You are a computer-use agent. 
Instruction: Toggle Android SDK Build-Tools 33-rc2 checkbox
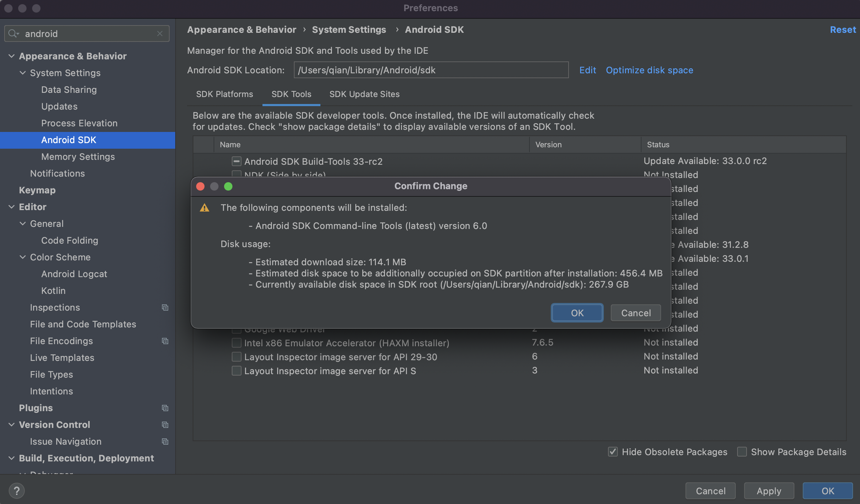(x=236, y=161)
